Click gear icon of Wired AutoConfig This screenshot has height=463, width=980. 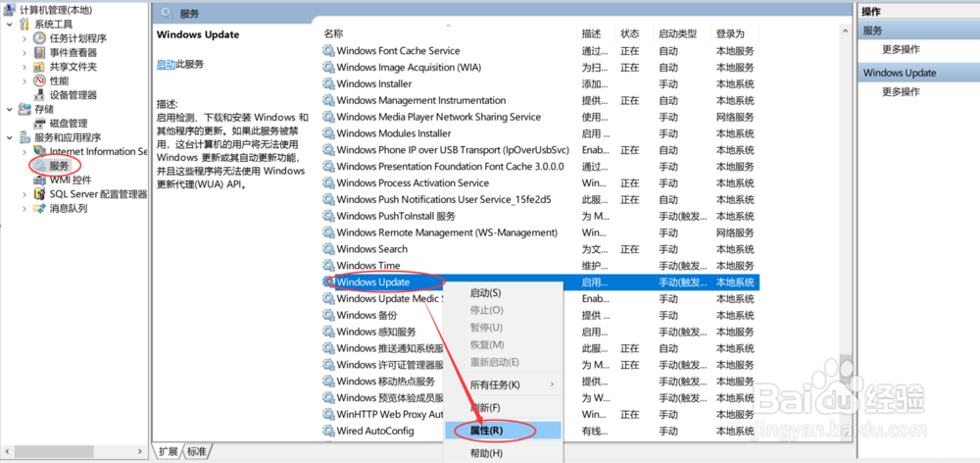tap(328, 431)
